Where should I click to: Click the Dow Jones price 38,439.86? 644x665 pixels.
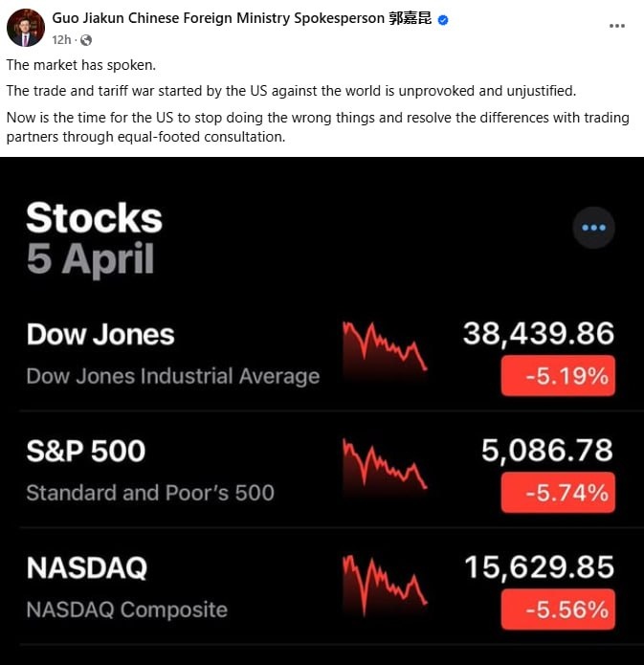click(538, 333)
